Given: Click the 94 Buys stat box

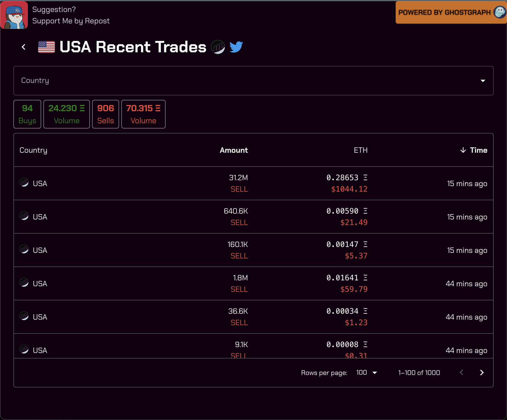Looking at the screenshot, I should [x=27, y=114].
